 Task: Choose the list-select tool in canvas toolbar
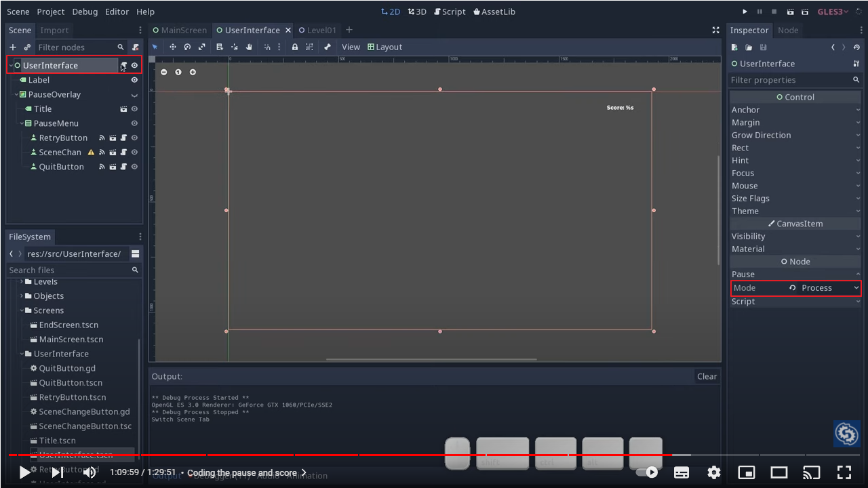point(220,47)
